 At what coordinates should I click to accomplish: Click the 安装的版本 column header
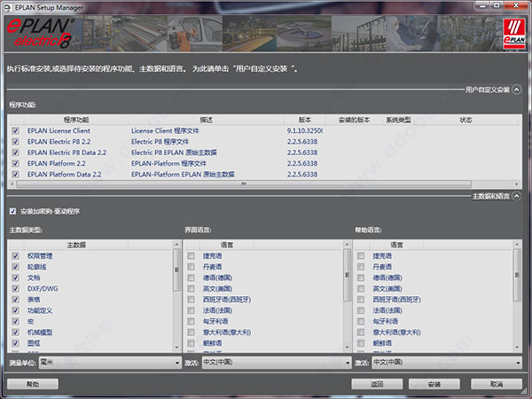354,120
